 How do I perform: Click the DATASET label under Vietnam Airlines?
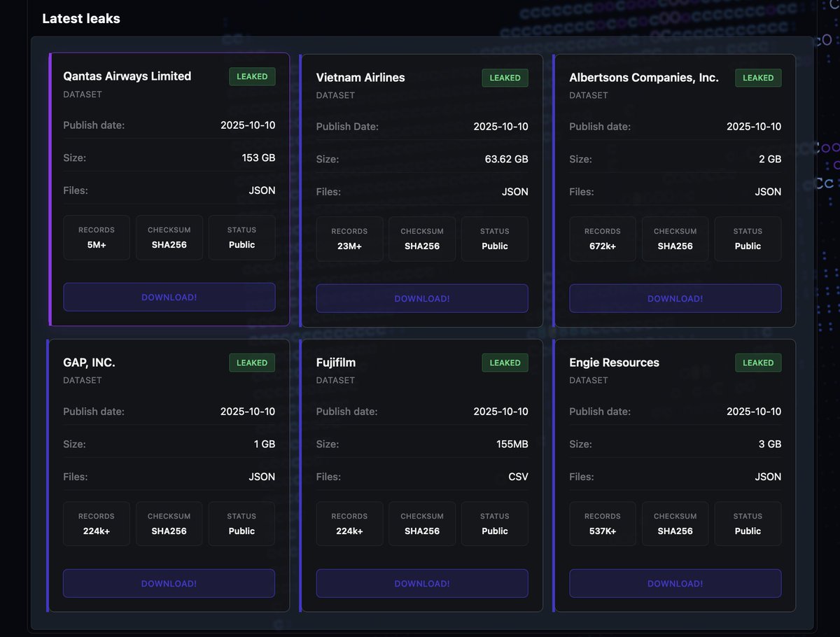point(335,95)
